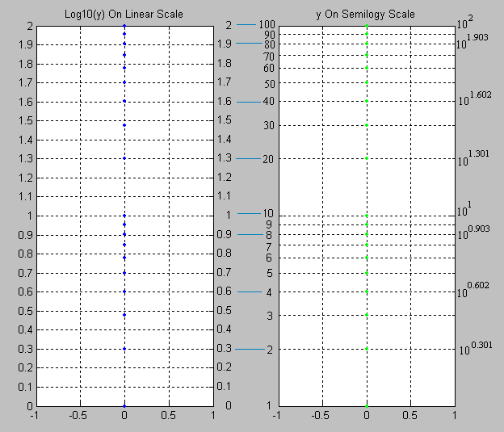Click the blue data point at 0.3
The width and height of the screenshot is (504, 432).
point(124,349)
